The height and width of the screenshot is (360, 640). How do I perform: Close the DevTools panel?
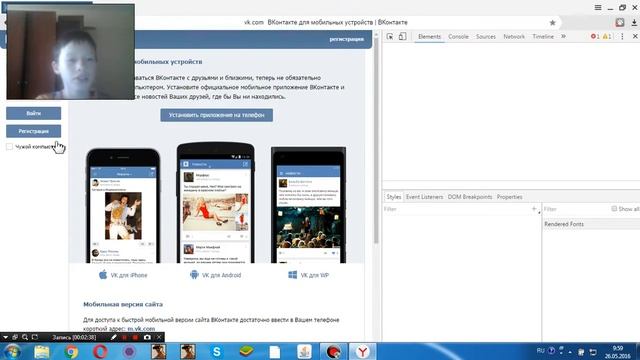point(635,36)
